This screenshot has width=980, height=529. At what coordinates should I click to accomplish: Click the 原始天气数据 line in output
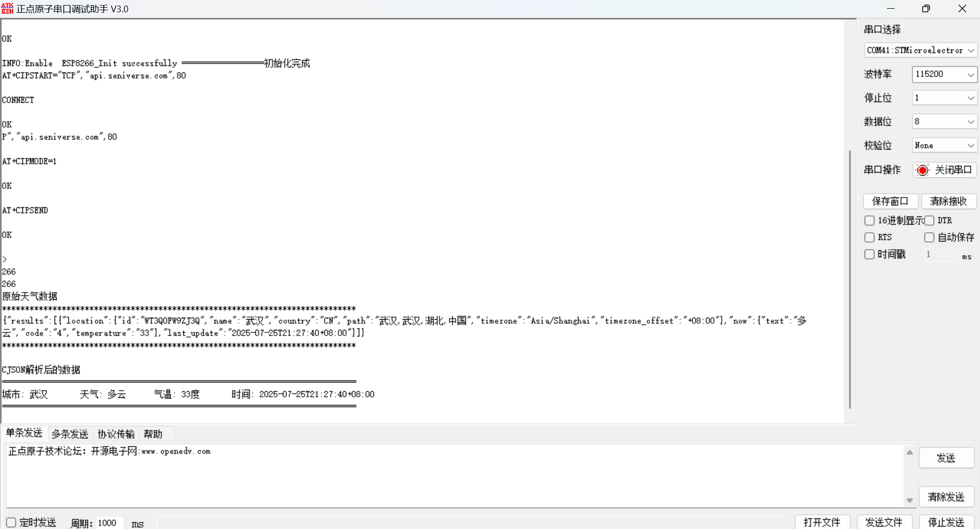click(30, 296)
